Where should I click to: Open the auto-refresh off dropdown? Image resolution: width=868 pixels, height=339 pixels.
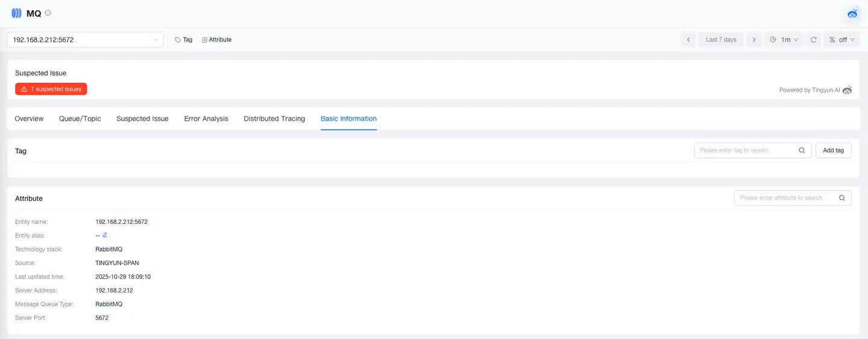pos(841,40)
